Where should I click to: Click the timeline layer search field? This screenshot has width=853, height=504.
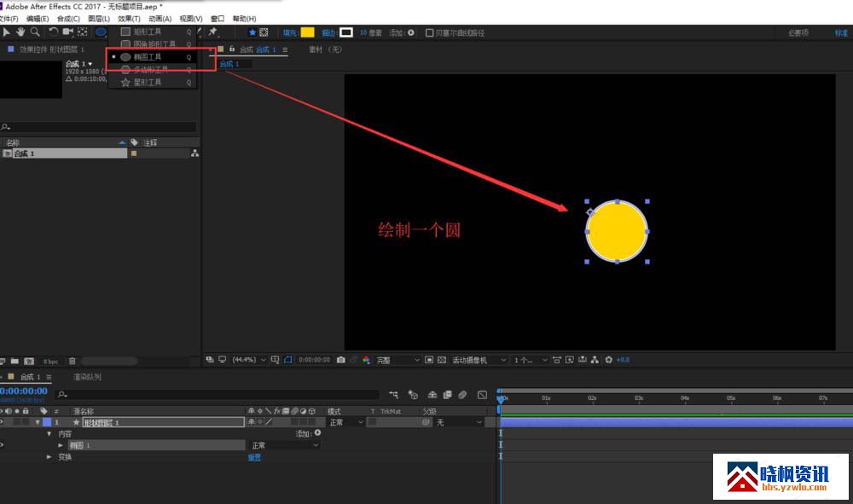click(218, 395)
